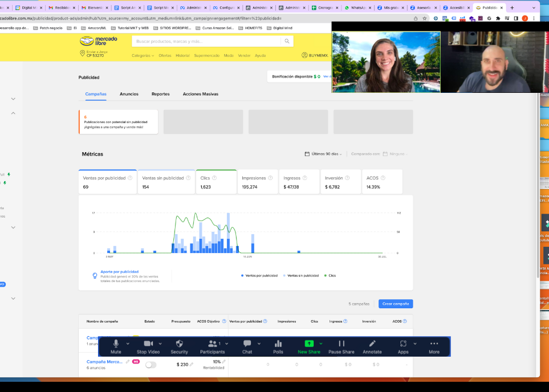Open the Supermercado link in the header
This screenshot has height=392, width=549.
[206, 55]
